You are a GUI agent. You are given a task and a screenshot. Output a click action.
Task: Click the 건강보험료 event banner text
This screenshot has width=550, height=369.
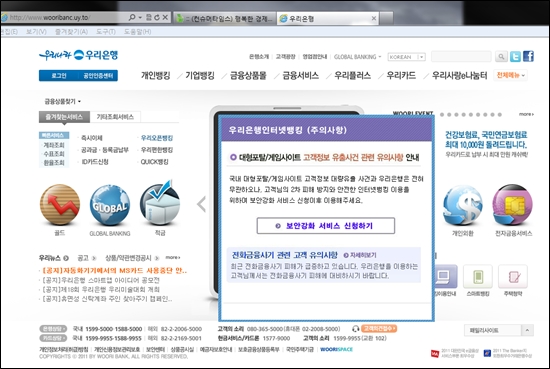pyautogui.click(x=486, y=140)
